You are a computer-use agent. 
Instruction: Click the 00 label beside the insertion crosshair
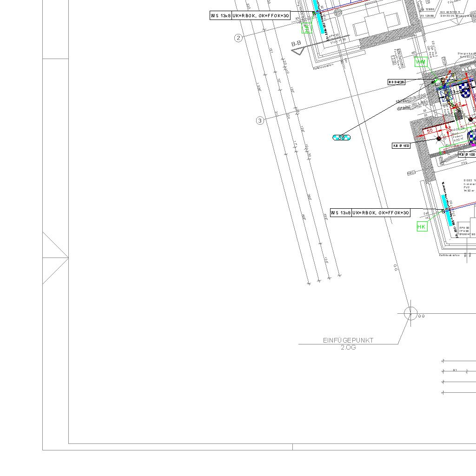click(421, 316)
